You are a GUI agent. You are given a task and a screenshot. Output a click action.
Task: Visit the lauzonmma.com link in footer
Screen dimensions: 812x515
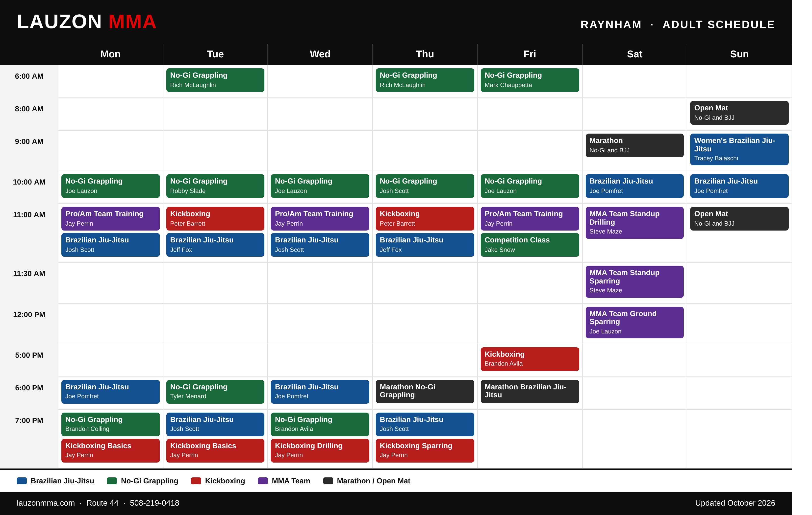pyautogui.click(x=46, y=503)
